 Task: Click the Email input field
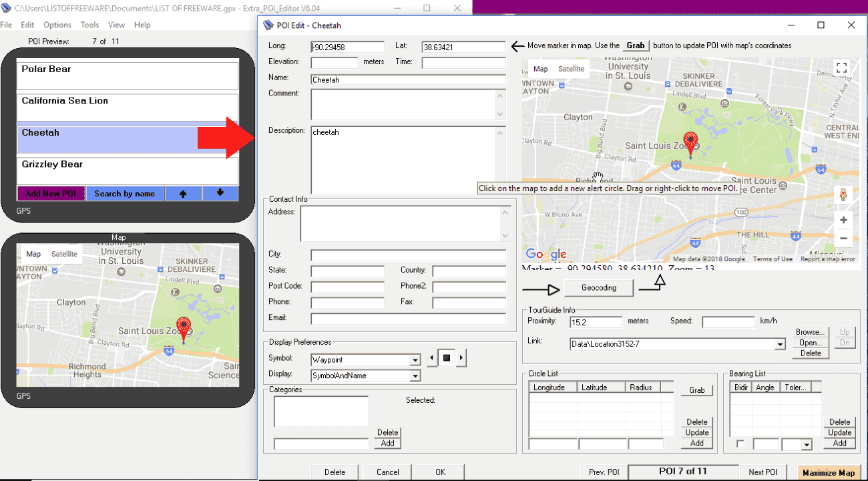(409, 319)
